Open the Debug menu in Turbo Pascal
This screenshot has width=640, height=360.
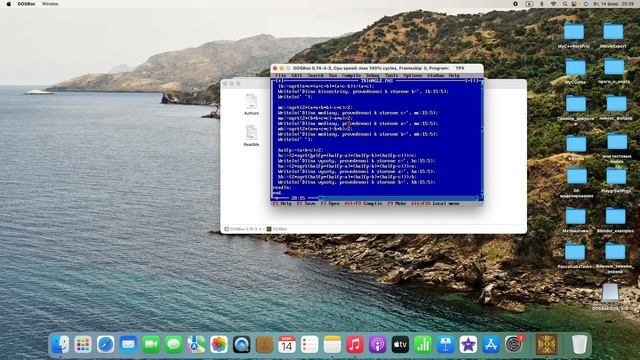click(x=372, y=76)
